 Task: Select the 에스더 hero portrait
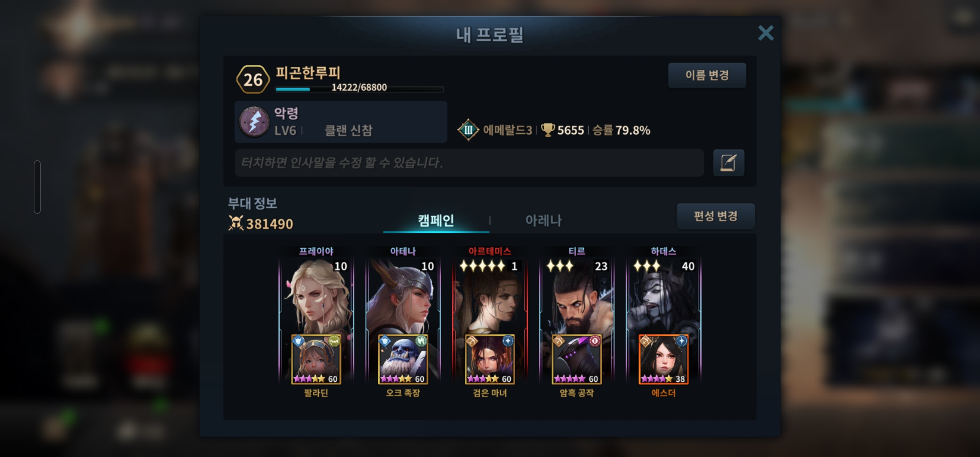coord(663,359)
